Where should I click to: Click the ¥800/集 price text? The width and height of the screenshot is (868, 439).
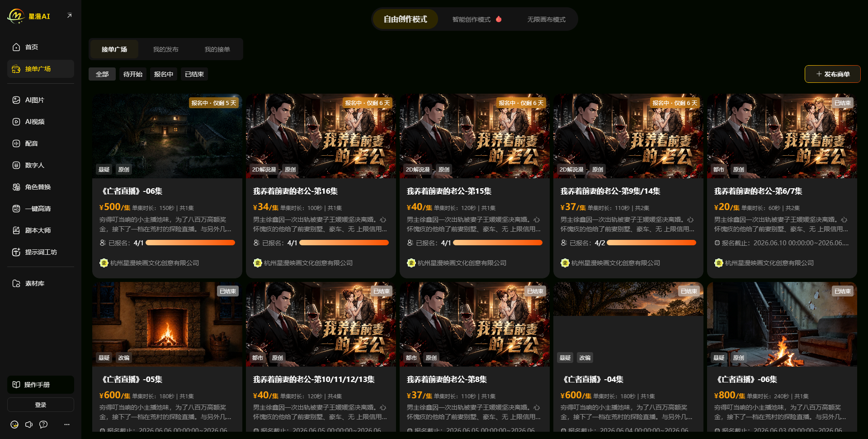[x=730, y=396]
